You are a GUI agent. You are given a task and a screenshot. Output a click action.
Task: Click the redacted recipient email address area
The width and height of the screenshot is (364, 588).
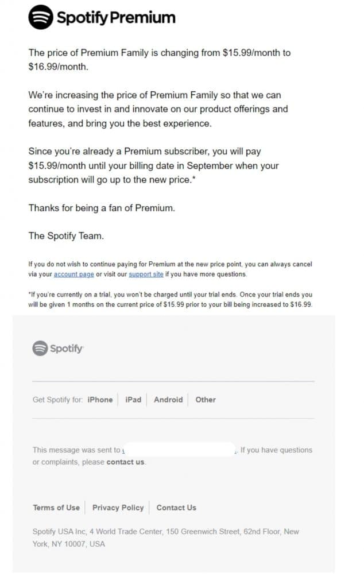[x=179, y=449]
